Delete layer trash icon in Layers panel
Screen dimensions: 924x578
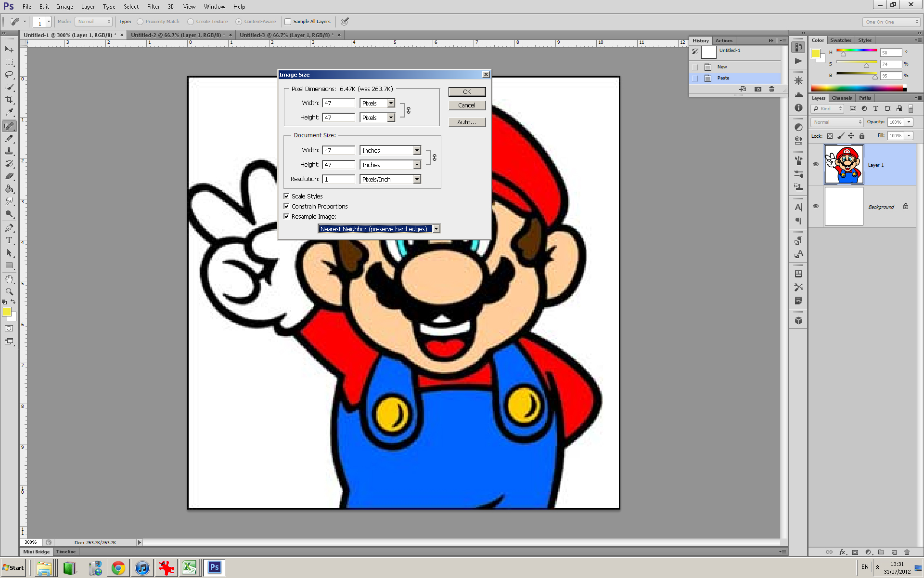[907, 552]
